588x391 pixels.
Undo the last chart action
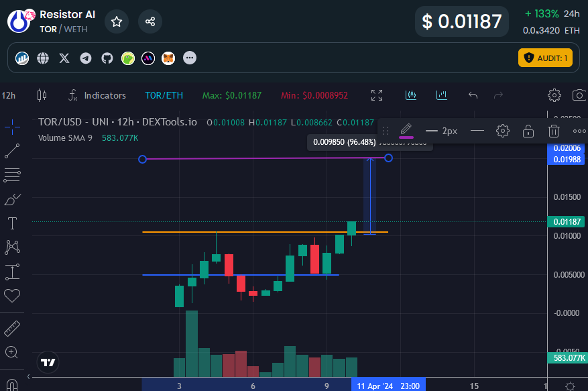click(x=473, y=95)
